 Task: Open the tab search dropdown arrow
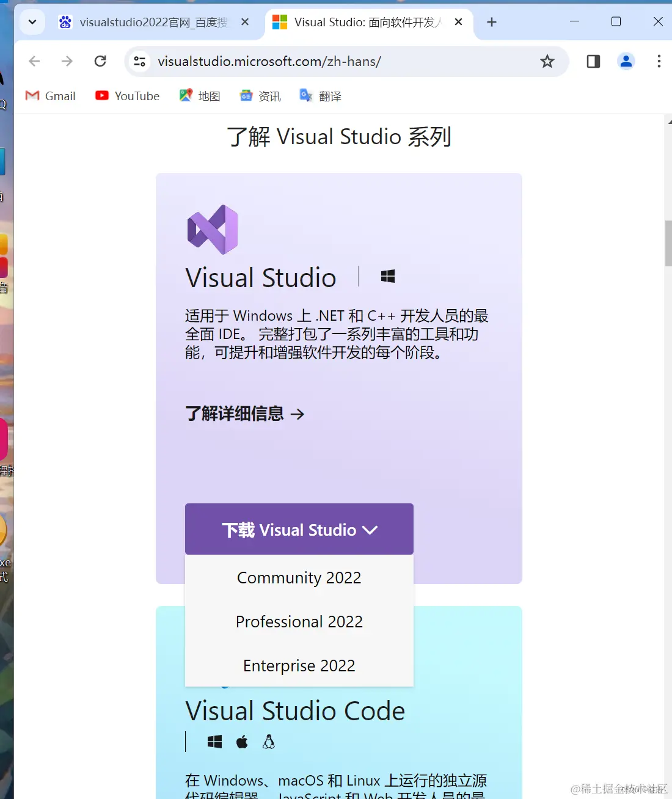coord(32,23)
